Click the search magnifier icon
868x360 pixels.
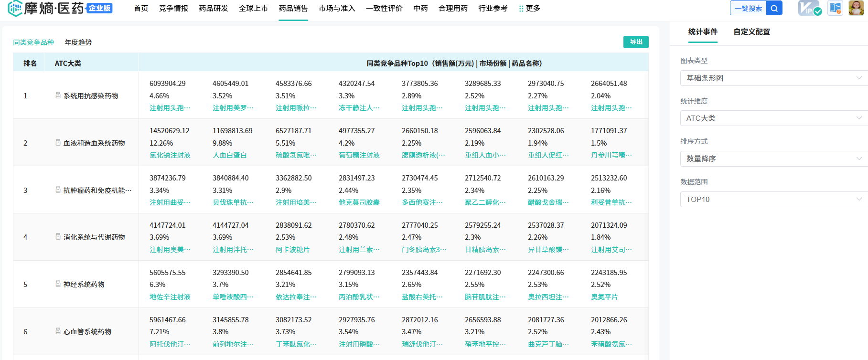[774, 8]
